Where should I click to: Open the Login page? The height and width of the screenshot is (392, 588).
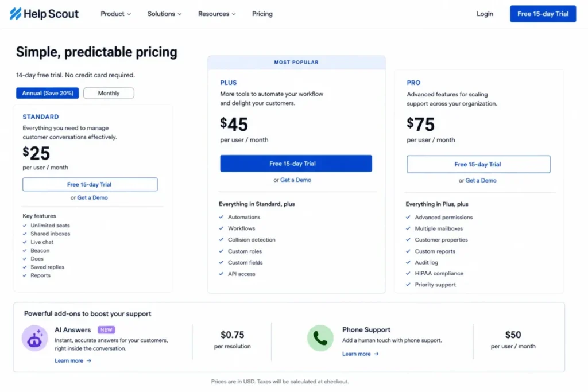[485, 14]
